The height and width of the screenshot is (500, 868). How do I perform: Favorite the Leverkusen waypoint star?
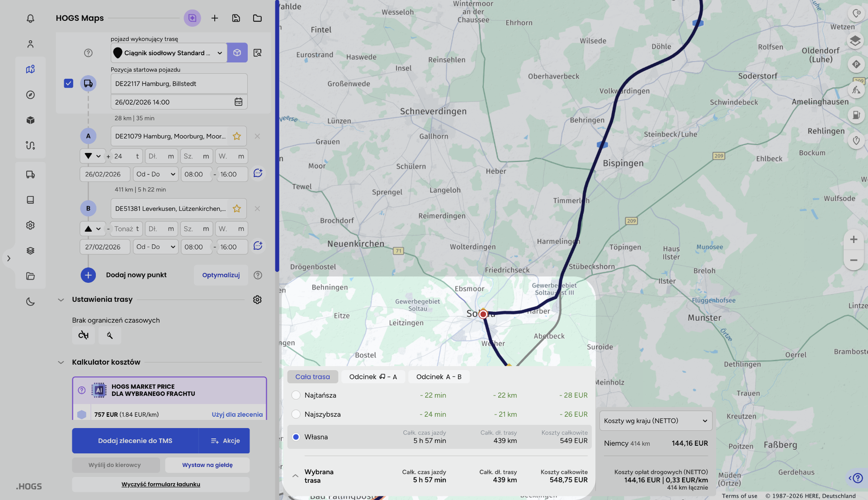236,209
